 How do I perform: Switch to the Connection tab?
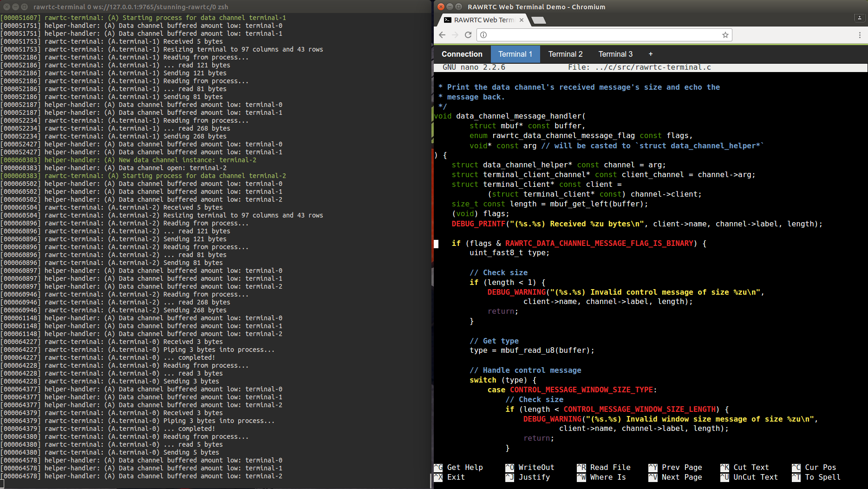click(x=462, y=54)
